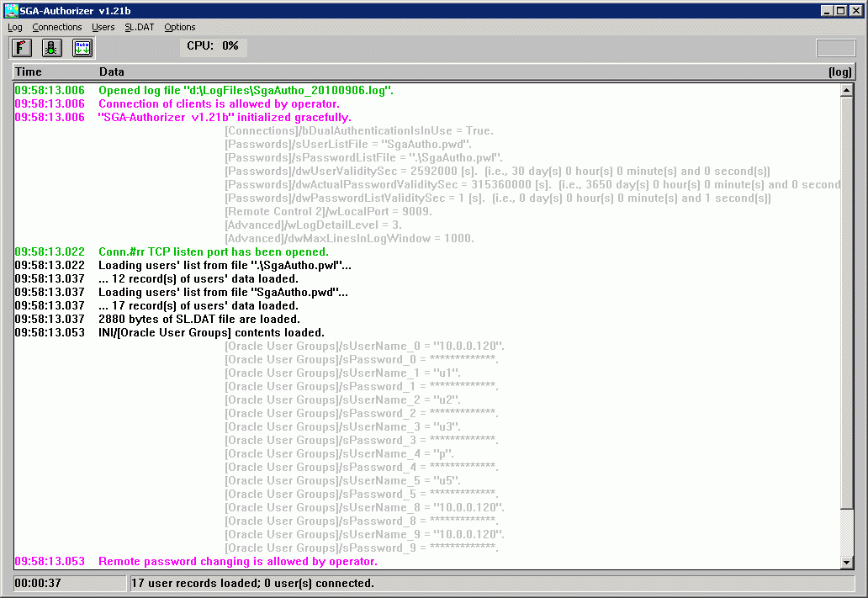Open the Users menu

tap(103, 27)
